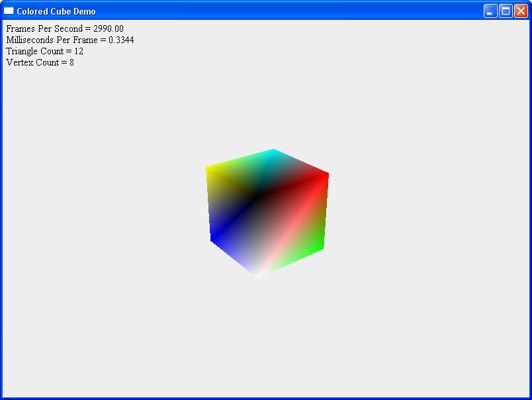Click the Milliseconds Per Frame = 0.3344 text
Viewport: 532px width, 400px height.
click(x=70, y=40)
